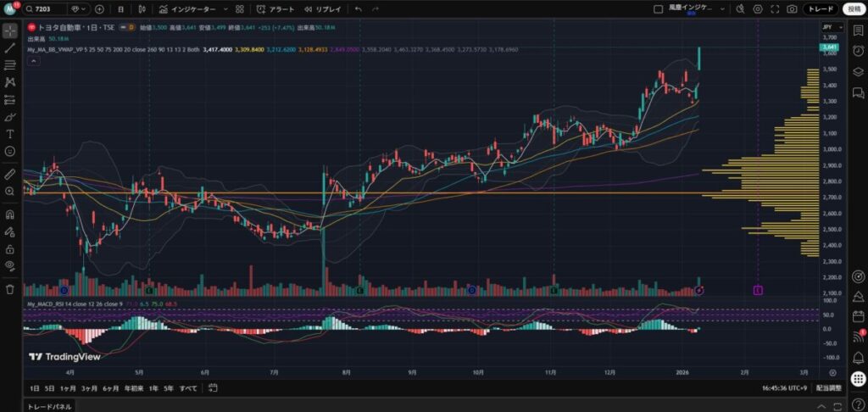The width and height of the screenshot is (868, 412).
Task: Toggle magnet mode for drawings
Action: tap(10, 214)
